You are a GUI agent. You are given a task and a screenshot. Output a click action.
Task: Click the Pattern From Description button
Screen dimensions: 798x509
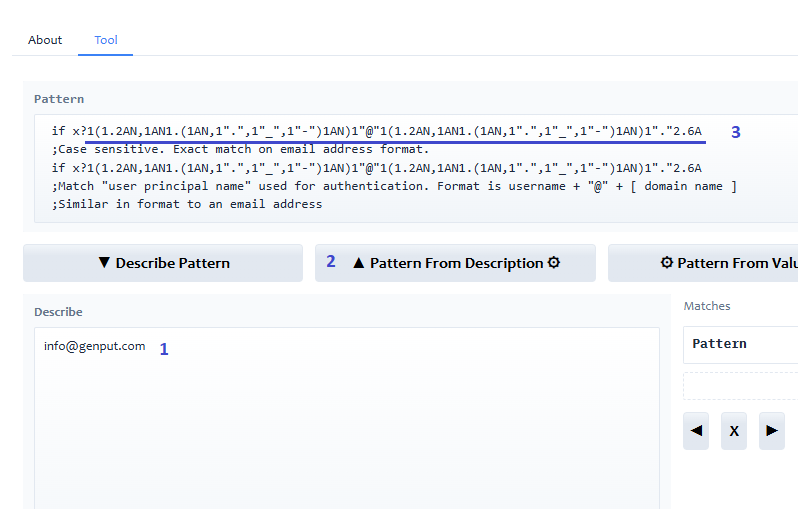(455, 263)
